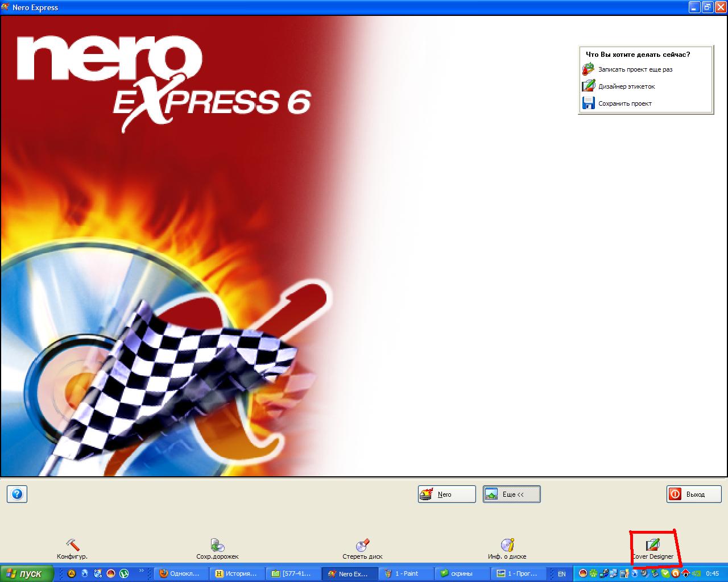Switch to 1 - Прог... taskbar window
This screenshot has height=582, width=728.
pos(518,573)
